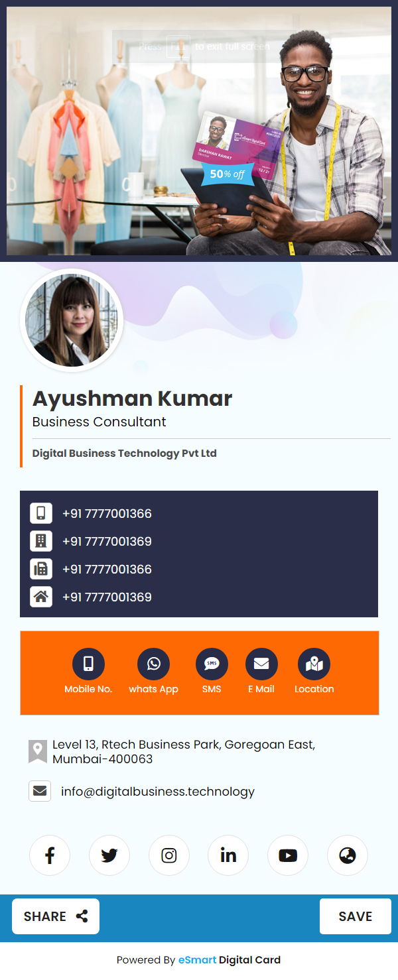Open the Instagram profile icon
Screen dimensions: 398x980
coord(169,855)
